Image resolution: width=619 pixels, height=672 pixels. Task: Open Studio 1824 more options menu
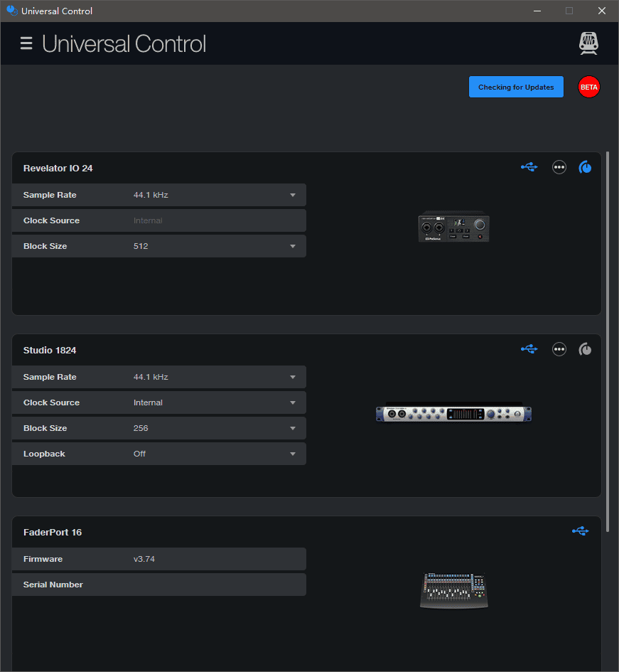pos(559,349)
